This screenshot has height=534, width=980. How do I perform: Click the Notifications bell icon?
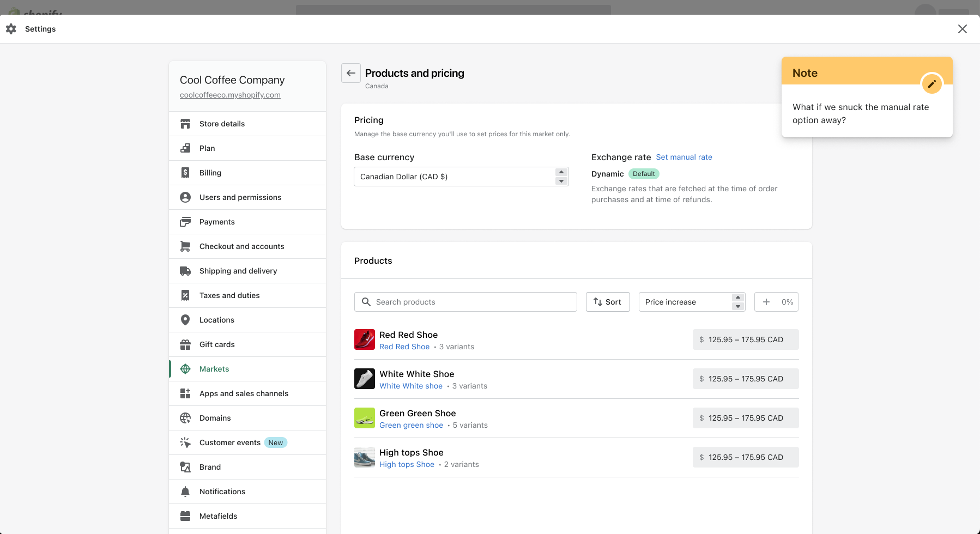(185, 491)
